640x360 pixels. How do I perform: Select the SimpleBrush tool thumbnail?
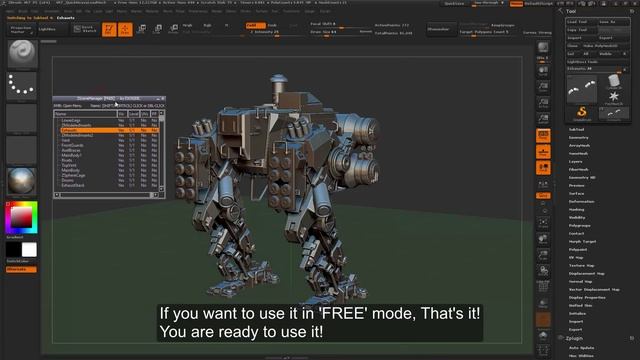click(582, 113)
